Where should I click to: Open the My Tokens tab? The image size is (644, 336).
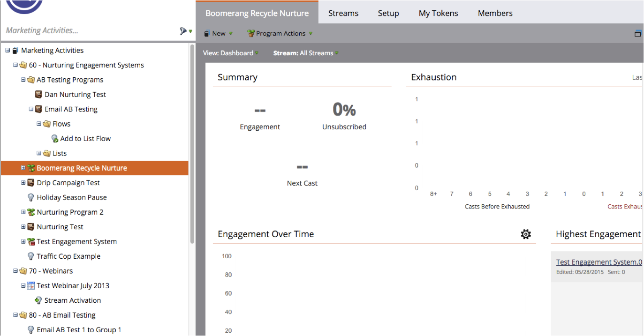click(x=438, y=13)
